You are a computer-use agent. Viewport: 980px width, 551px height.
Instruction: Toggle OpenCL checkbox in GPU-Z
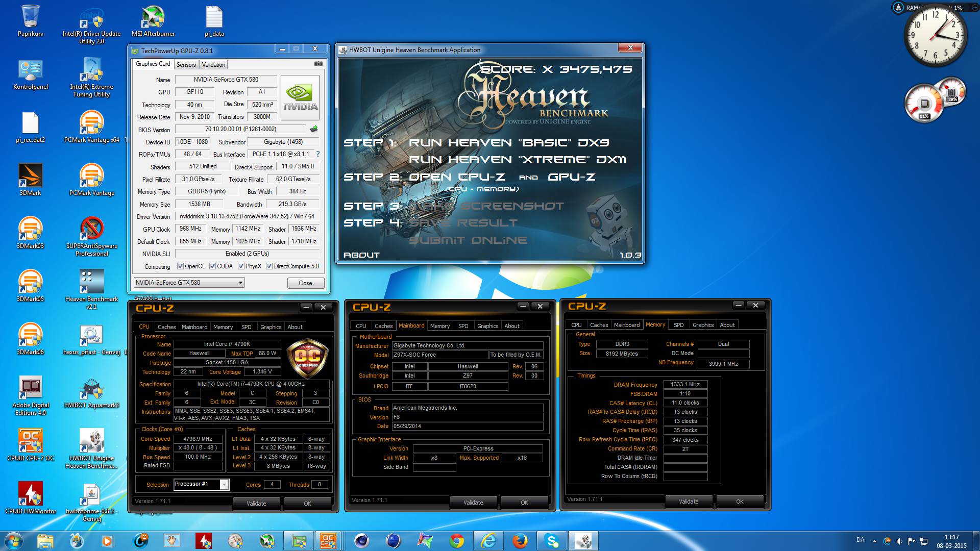pyautogui.click(x=180, y=266)
